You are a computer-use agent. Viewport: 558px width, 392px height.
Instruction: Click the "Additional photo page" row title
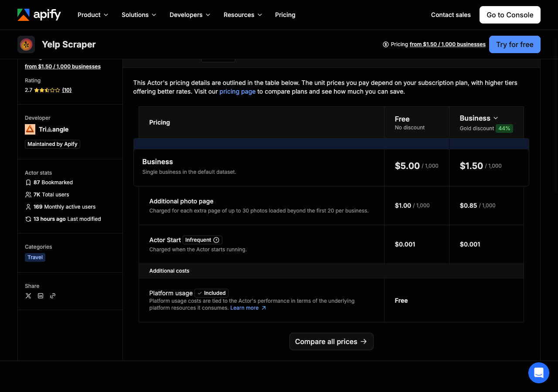181,201
